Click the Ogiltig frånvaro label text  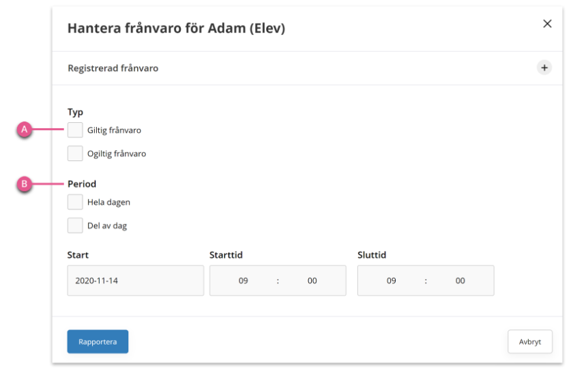point(117,154)
